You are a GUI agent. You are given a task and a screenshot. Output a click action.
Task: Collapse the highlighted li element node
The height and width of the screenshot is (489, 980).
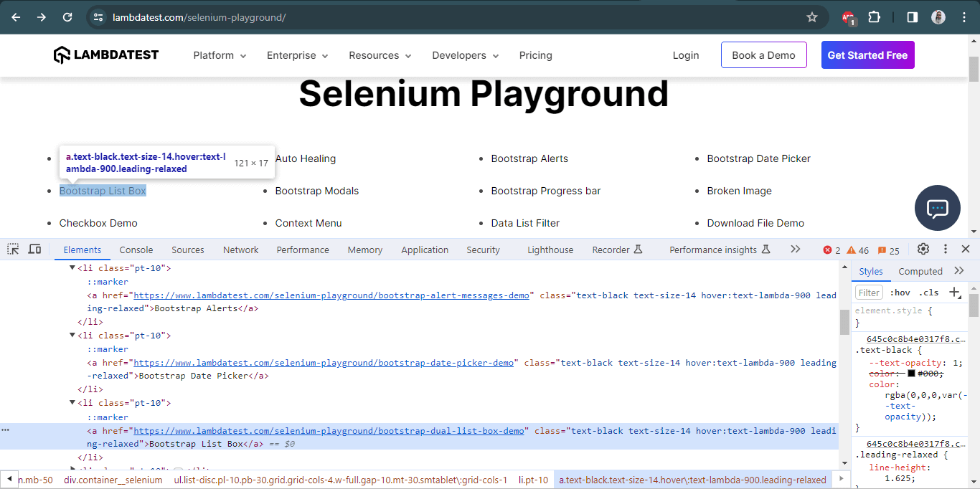click(72, 402)
